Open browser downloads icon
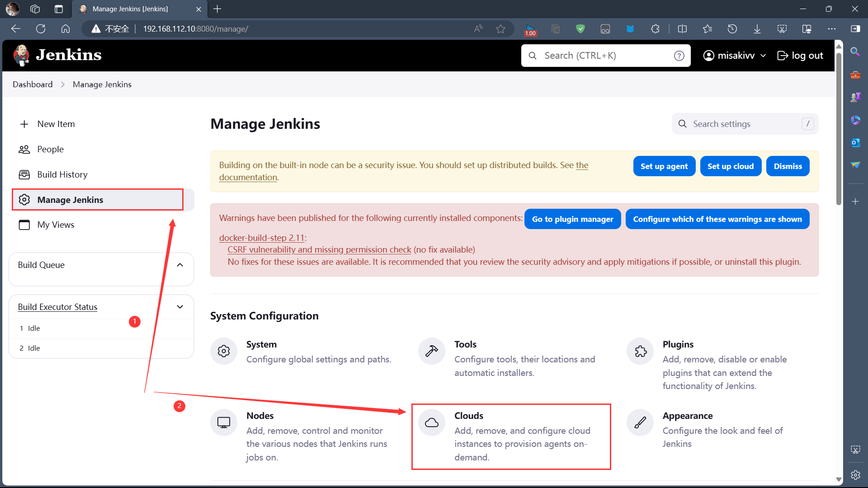This screenshot has width=868, height=488. click(757, 29)
